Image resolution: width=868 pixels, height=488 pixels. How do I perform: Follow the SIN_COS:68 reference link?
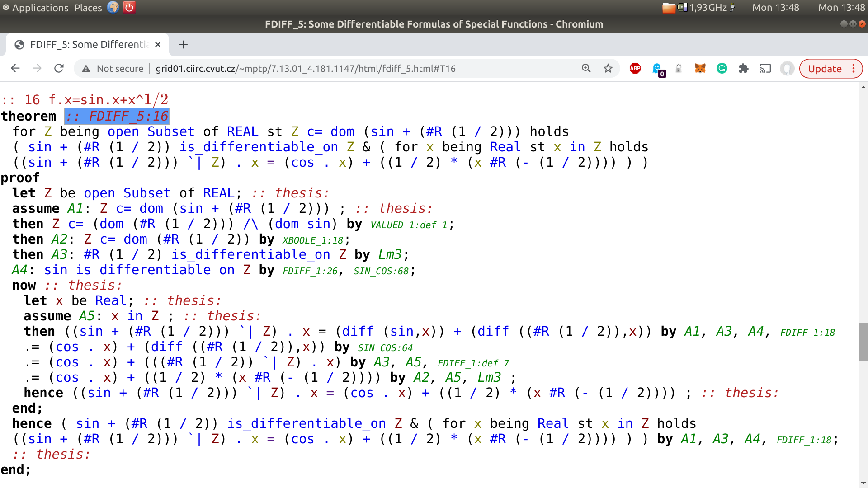pos(381,271)
